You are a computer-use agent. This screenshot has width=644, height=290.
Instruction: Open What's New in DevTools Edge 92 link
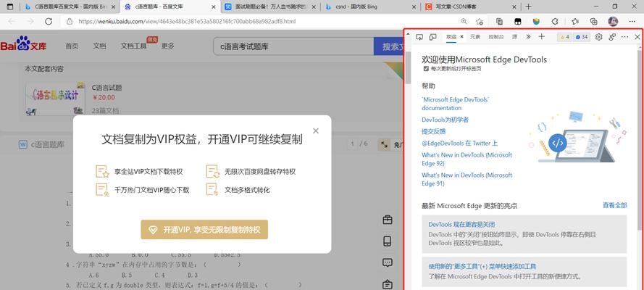(467, 159)
